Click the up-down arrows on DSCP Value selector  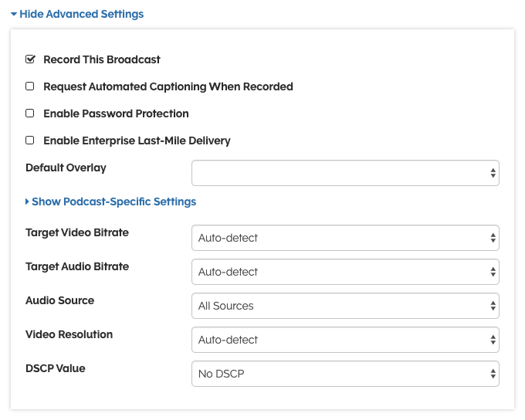[x=493, y=374]
